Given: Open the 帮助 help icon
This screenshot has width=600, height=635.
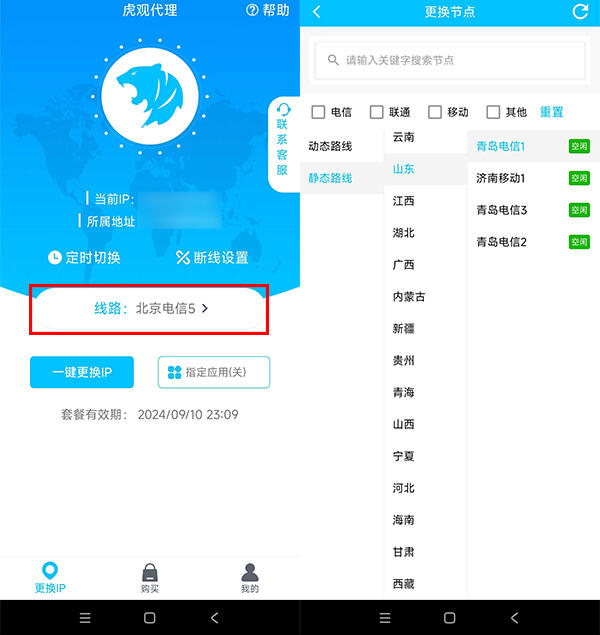Looking at the screenshot, I should pos(252,10).
